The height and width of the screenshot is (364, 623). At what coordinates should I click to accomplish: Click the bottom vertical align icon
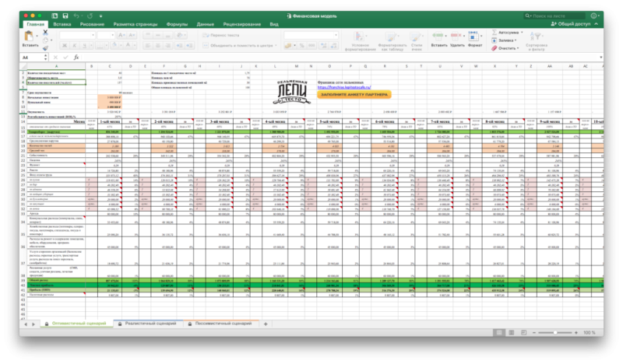pos(167,35)
